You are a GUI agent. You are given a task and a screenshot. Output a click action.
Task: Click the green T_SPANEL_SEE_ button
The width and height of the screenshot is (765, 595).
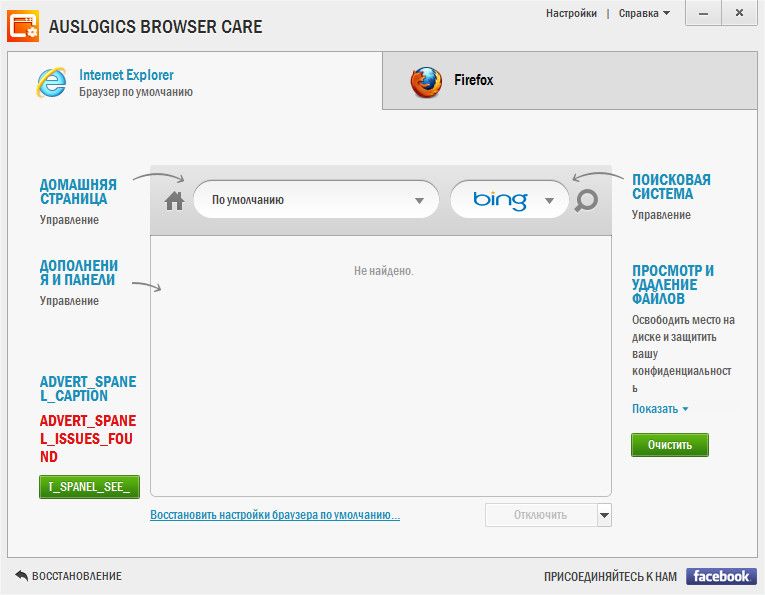click(89, 487)
